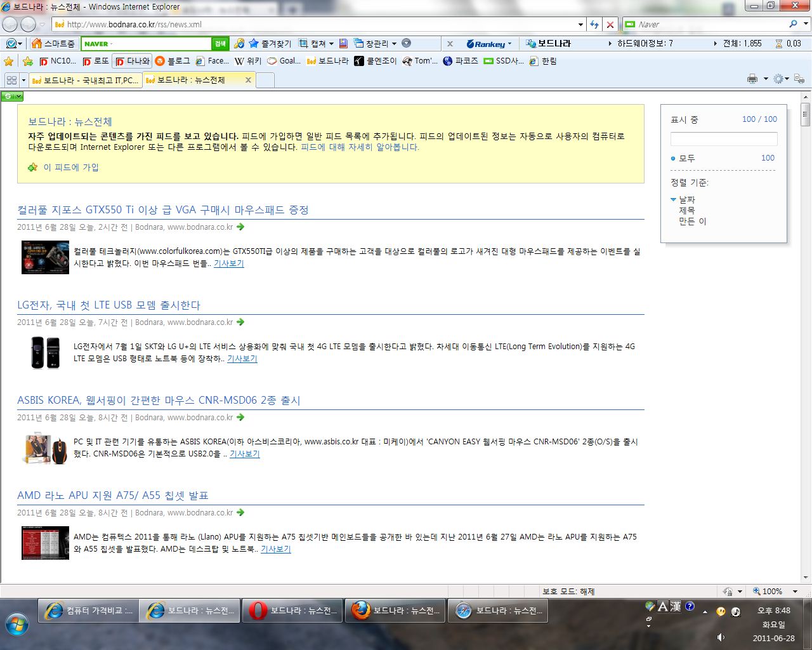This screenshot has width=812, height=650.
Task: Click 피드에 대해 자세히 알아봅니다 link
Action: click(360, 147)
